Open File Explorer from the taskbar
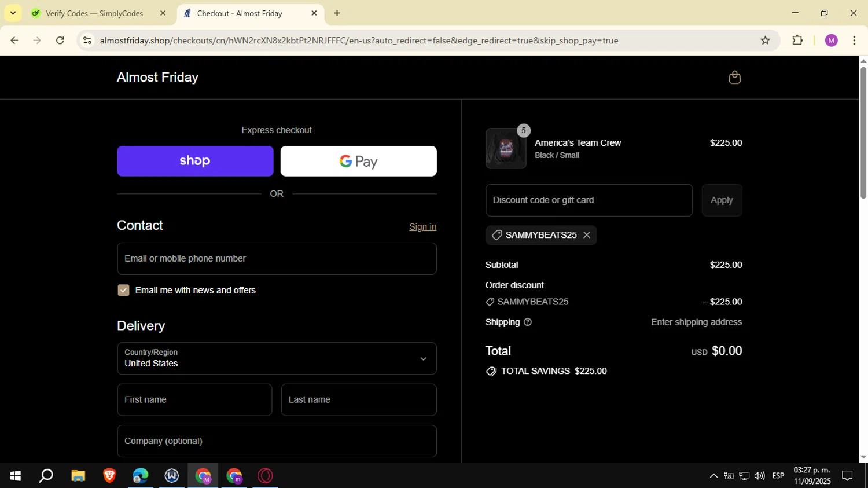Image resolution: width=868 pixels, height=488 pixels. 78,476
